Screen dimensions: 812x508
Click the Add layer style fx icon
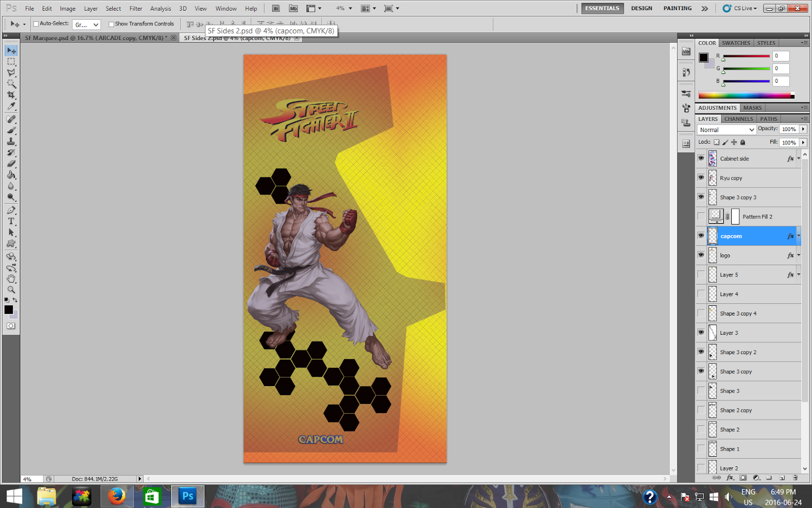[x=730, y=478]
